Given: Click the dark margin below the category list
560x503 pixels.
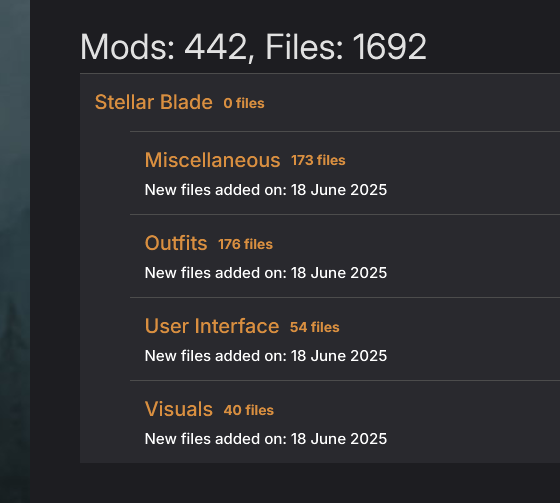Looking at the screenshot, I should [x=295, y=483].
